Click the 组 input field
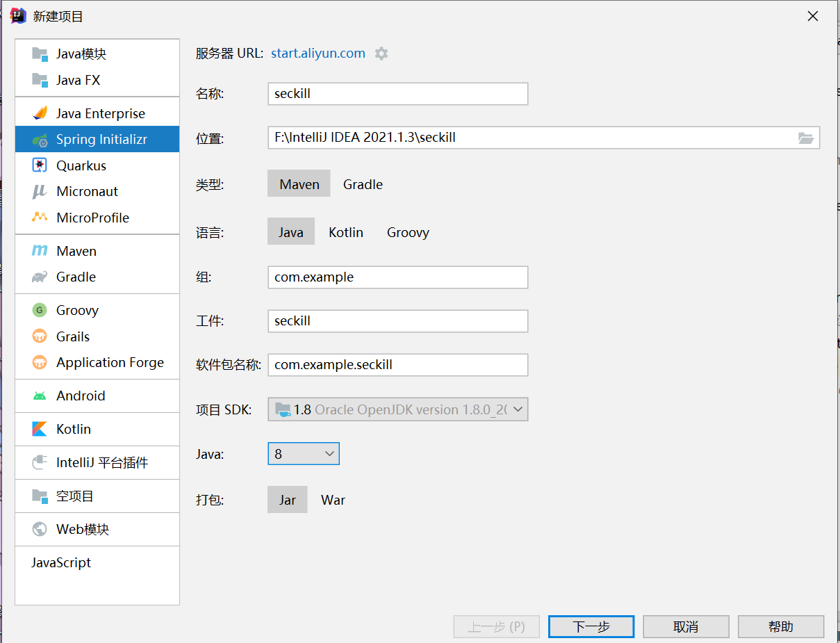 click(398, 277)
